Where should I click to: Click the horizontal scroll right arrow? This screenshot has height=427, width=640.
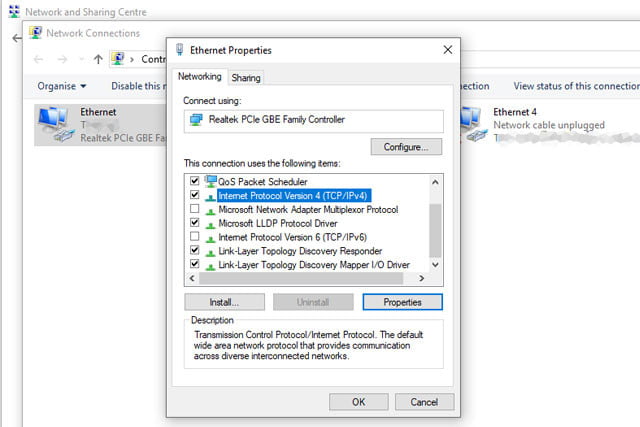[x=422, y=278]
